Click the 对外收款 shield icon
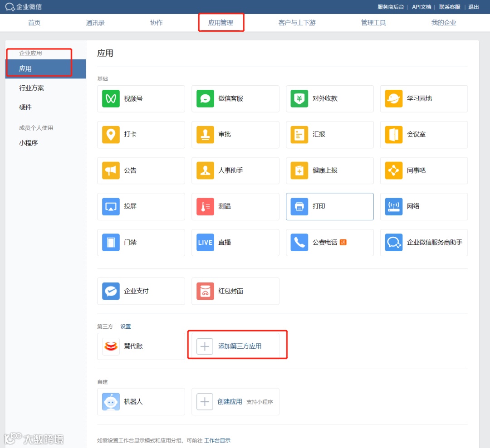The width and height of the screenshot is (490, 448). tap(299, 99)
